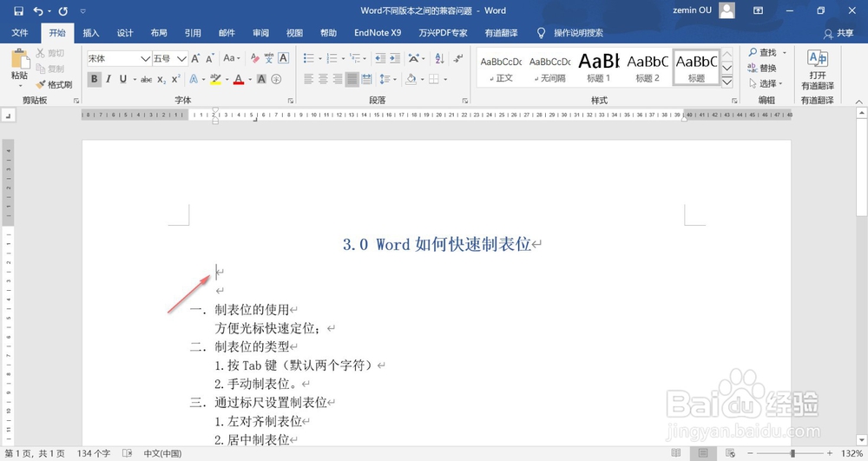Image resolution: width=868 pixels, height=461 pixels.
Task: Clear all formatting icon
Action: click(x=254, y=58)
